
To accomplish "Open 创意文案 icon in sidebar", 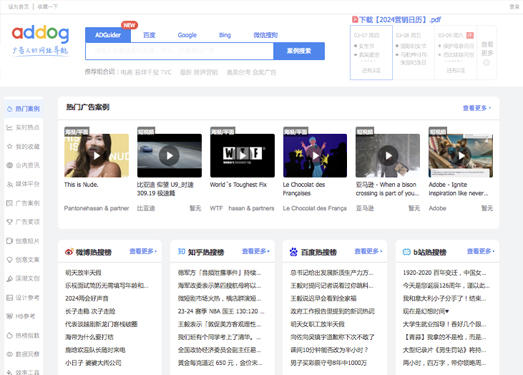I will click(10, 260).
